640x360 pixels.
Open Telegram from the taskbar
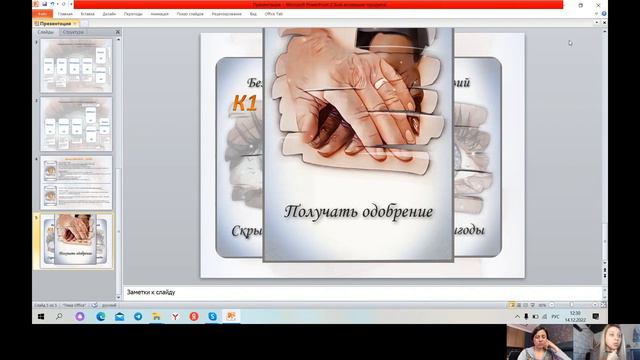pyautogui.click(x=138, y=316)
